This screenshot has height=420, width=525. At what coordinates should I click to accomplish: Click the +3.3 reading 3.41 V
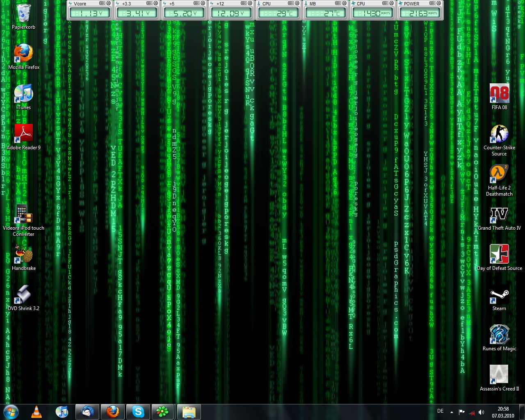137,13
